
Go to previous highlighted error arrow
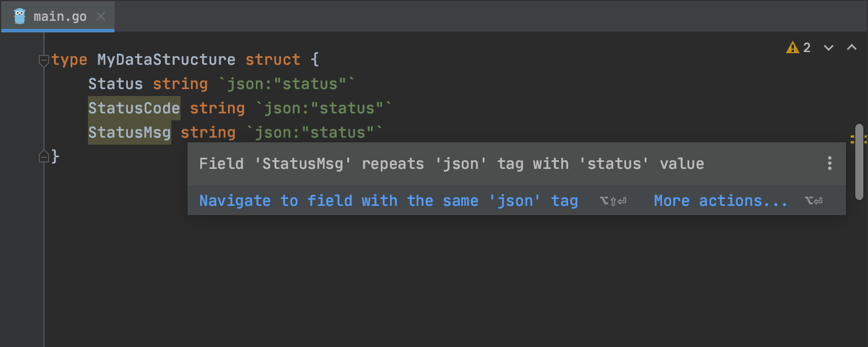coord(852,47)
